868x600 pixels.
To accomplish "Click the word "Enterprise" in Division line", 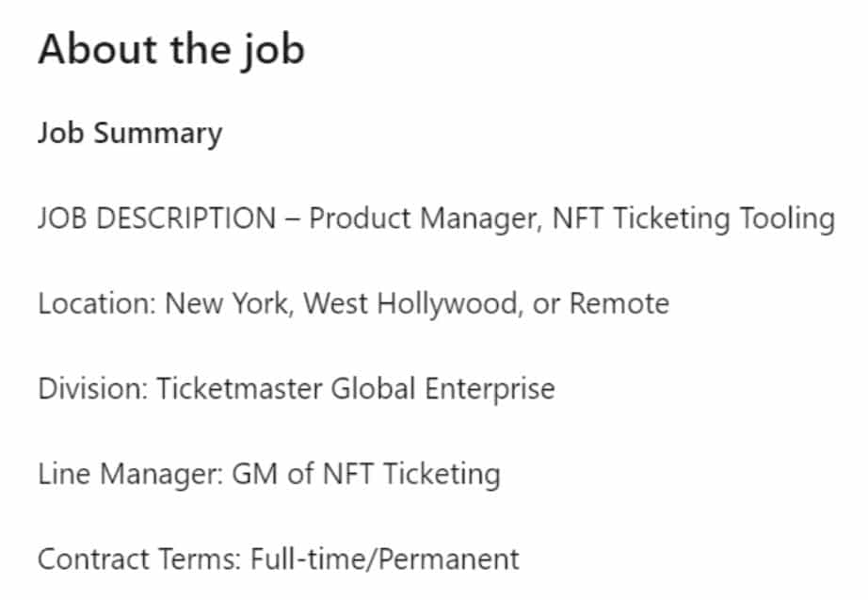I will point(490,389).
